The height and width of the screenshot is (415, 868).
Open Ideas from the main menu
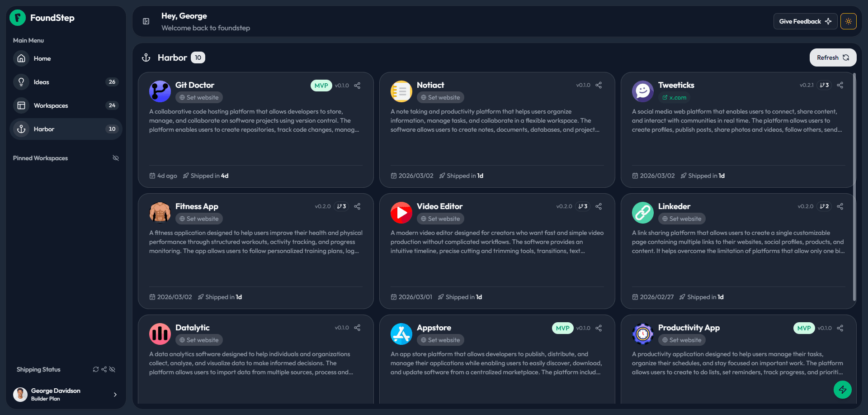click(x=41, y=82)
